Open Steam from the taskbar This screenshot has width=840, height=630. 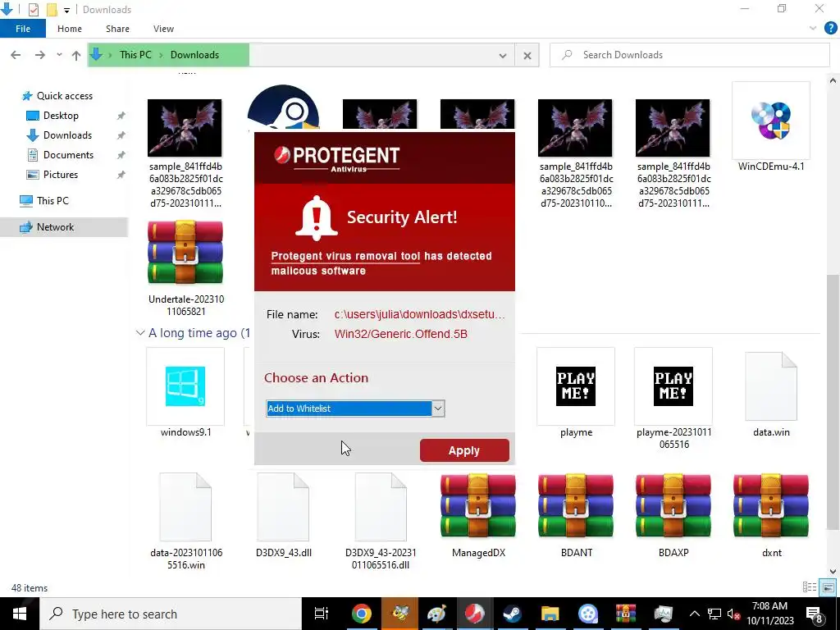coord(512,614)
